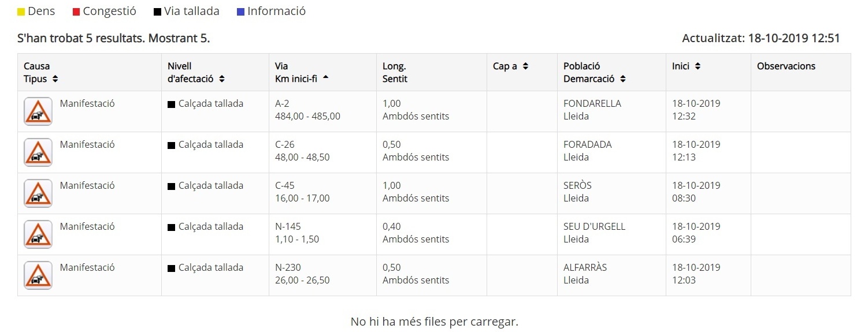Click the demonstration warning icon for C-45
Image resolution: width=868 pixels, height=332 pixels.
(x=38, y=193)
